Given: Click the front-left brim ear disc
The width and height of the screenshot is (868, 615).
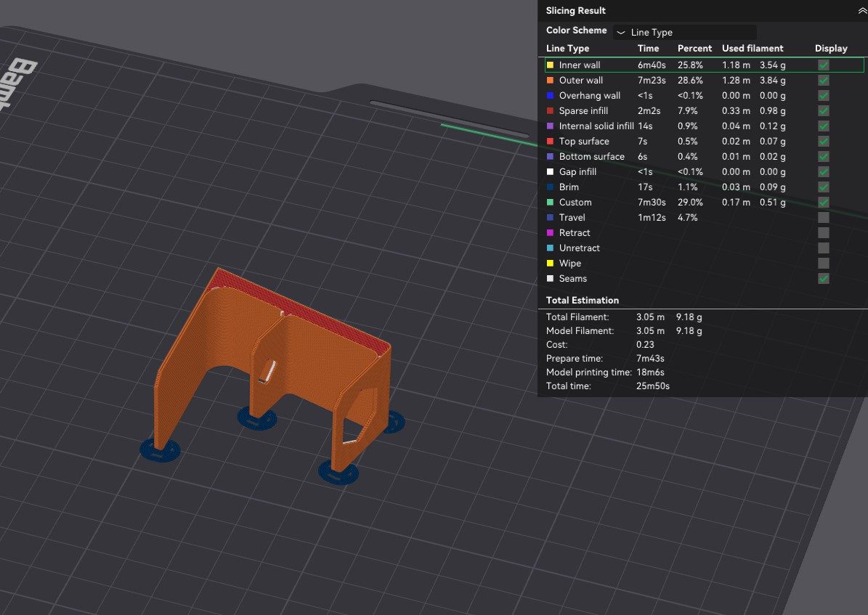Looking at the screenshot, I should [x=160, y=450].
